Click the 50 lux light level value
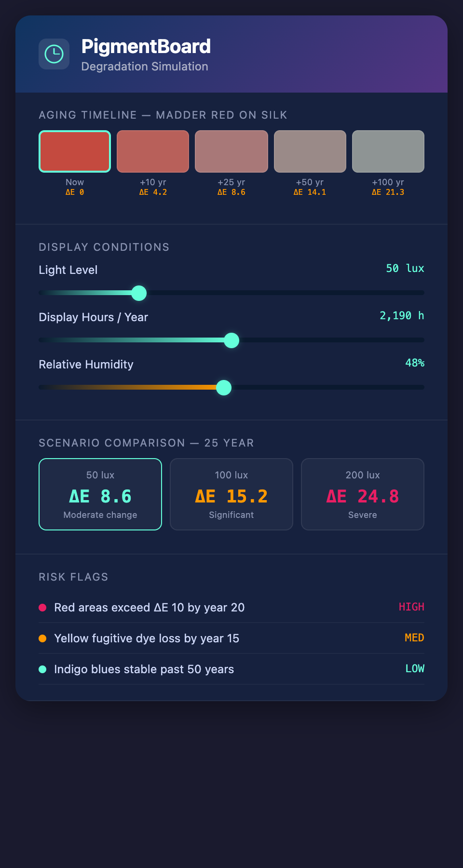The width and height of the screenshot is (463, 868). click(x=405, y=269)
